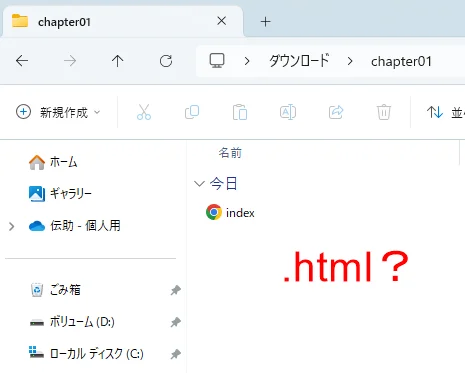The image size is (465, 373).
Task: Click the 今日 group header text
Action: pyautogui.click(x=223, y=184)
